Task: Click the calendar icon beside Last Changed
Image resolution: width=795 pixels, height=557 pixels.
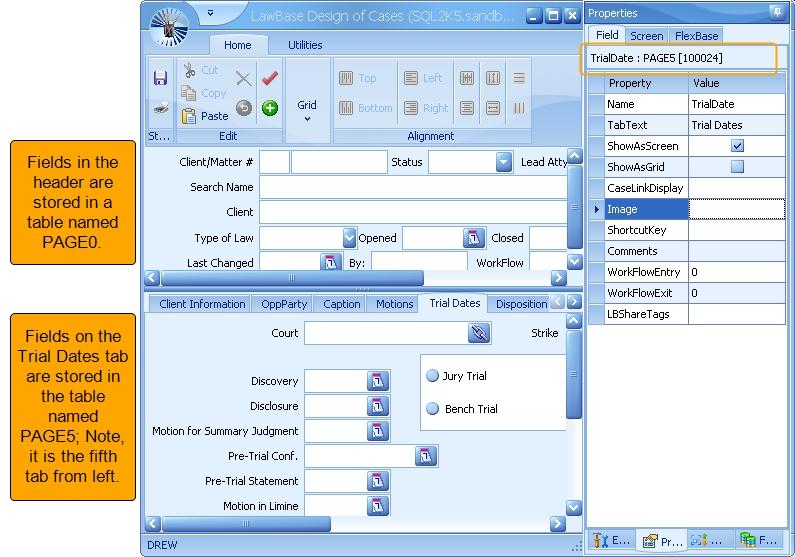Action: [331, 262]
